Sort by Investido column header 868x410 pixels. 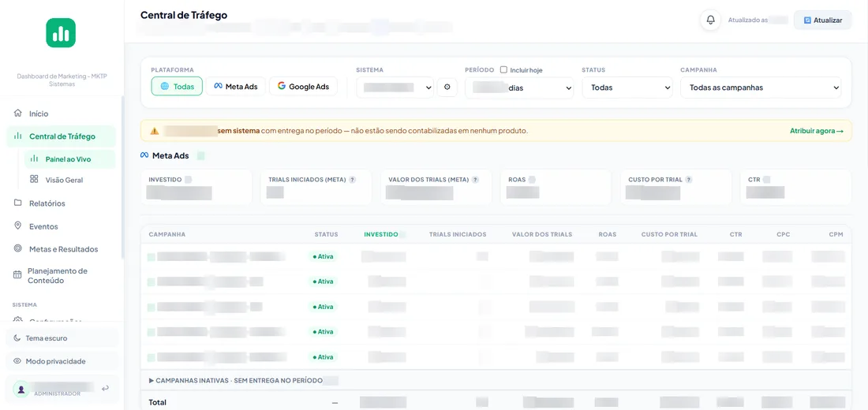point(381,235)
